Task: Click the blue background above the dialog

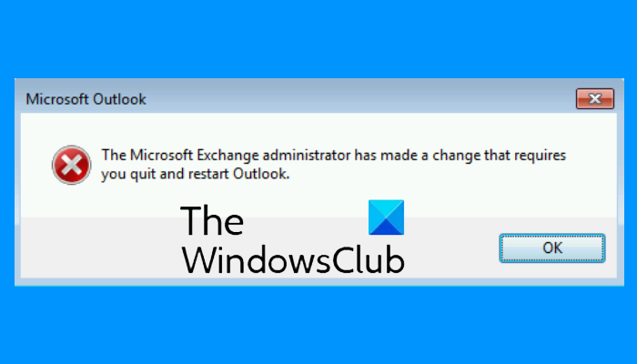Action: pyautogui.click(x=318, y=38)
